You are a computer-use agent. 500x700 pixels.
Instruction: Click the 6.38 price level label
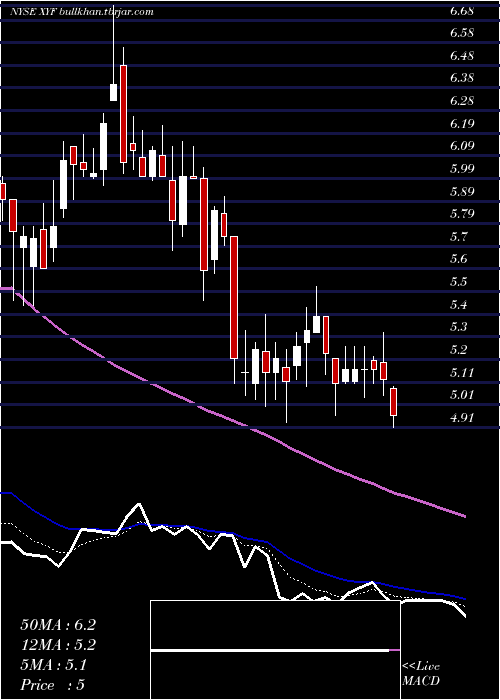point(462,79)
